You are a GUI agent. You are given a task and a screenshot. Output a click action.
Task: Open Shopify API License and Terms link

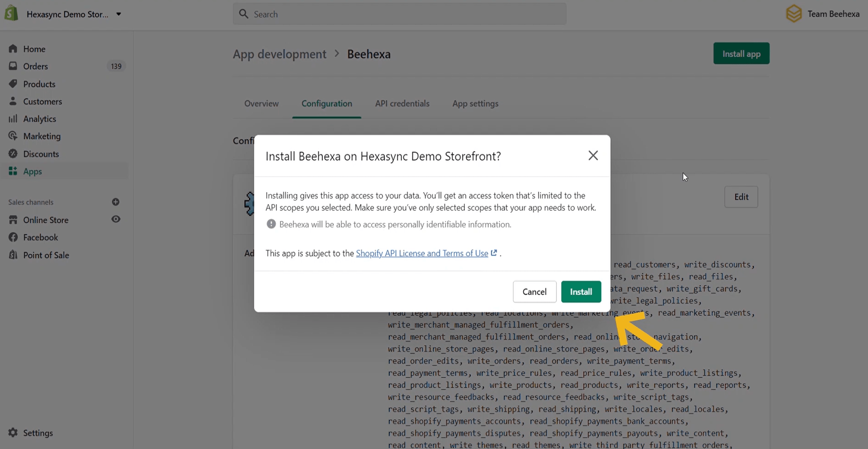coord(422,253)
